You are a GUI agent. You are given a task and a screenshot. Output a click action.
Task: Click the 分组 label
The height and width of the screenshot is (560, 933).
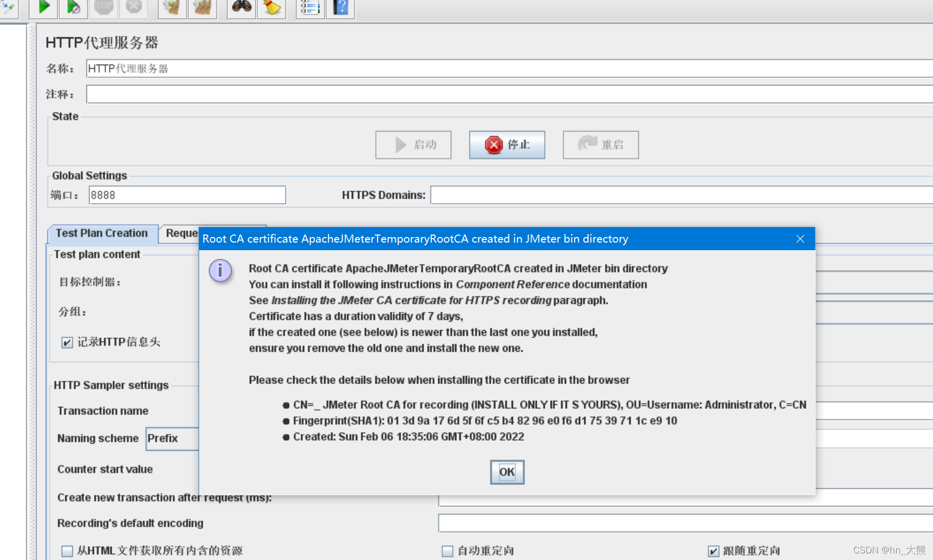(x=72, y=312)
